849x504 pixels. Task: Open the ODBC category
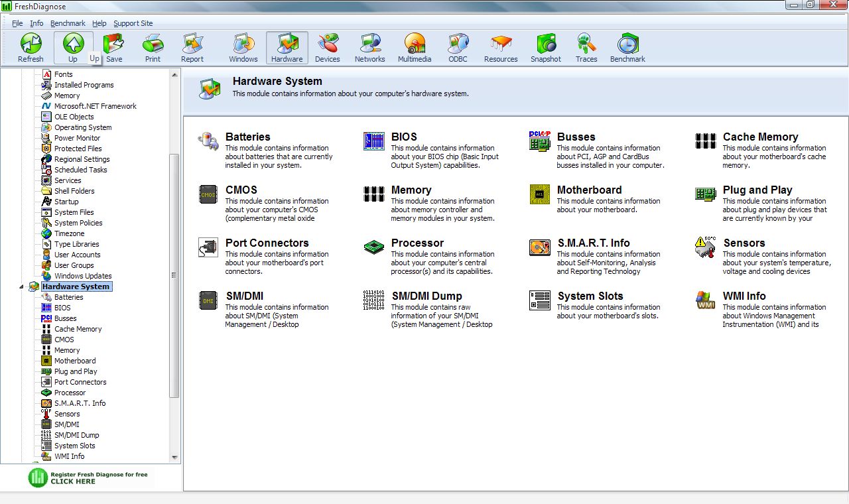pyautogui.click(x=458, y=48)
